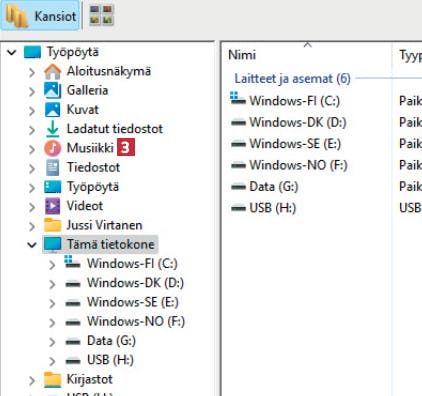The image size is (422, 396).
Task: Open the Galleria icon in tree
Action: (53, 90)
